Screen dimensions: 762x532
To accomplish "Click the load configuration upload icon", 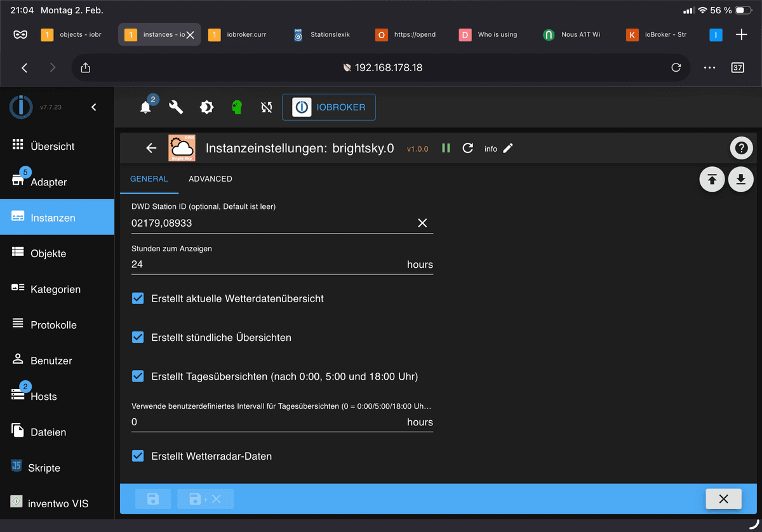I will pos(712,180).
